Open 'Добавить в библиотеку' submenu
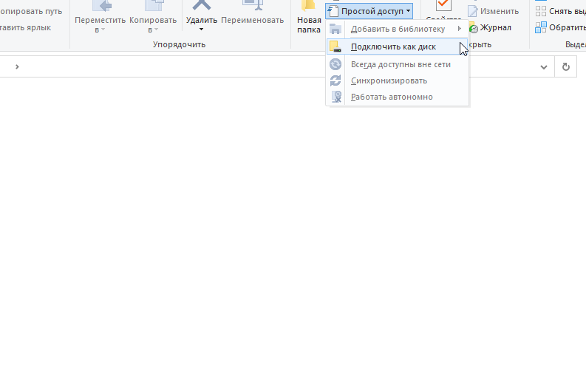586x392 pixels. [x=397, y=29]
